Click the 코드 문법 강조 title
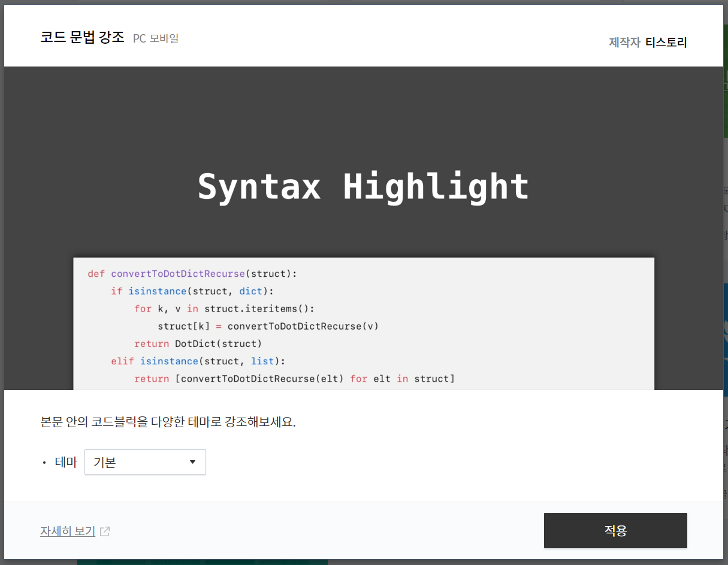Viewport: 728px width, 565px height. click(82, 38)
